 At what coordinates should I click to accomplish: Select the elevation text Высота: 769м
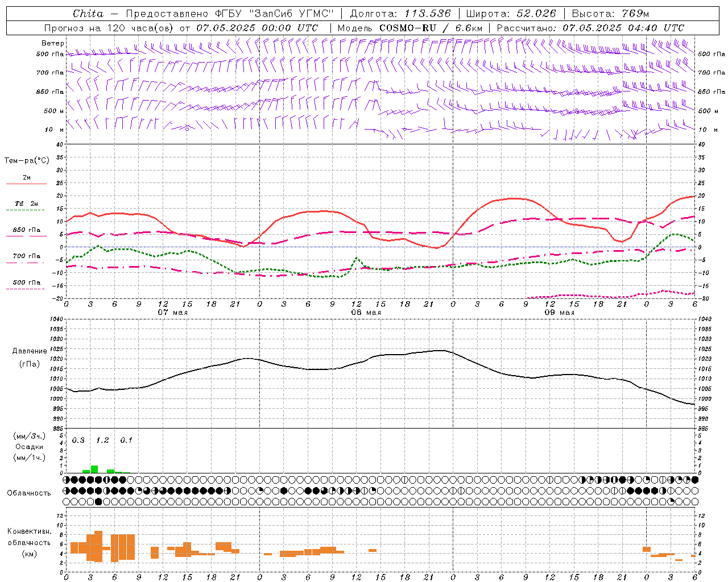coord(610,14)
